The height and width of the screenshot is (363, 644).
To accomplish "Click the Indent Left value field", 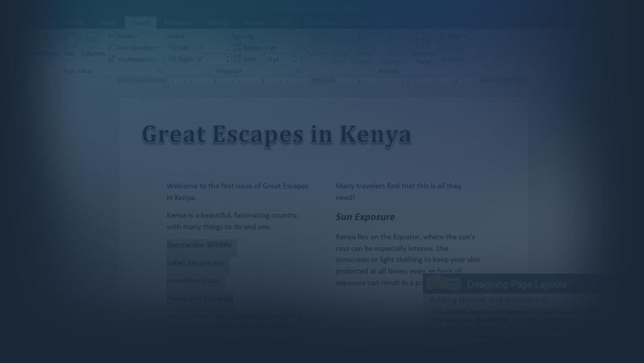I will pos(210,48).
